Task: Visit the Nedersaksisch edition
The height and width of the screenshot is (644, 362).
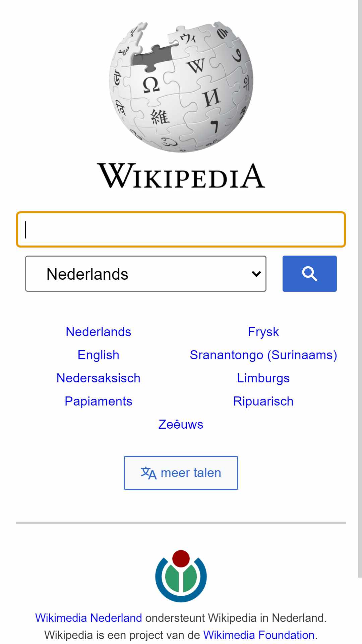Action: pyautogui.click(x=99, y=378)
